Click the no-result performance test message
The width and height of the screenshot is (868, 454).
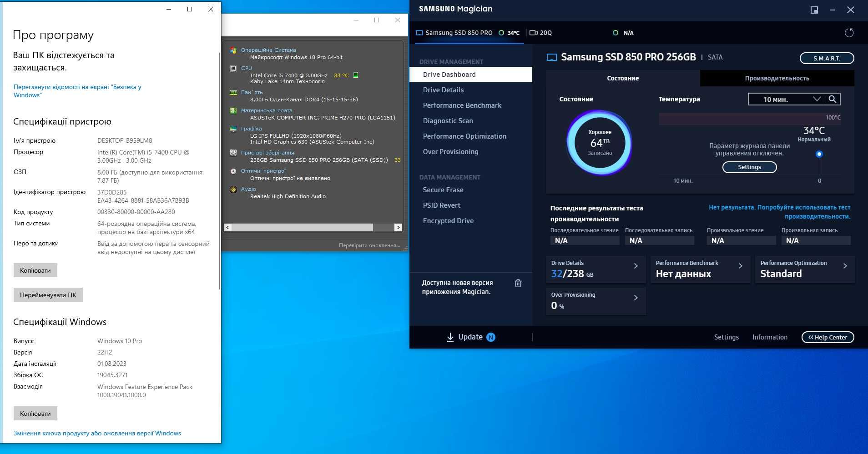779,212
